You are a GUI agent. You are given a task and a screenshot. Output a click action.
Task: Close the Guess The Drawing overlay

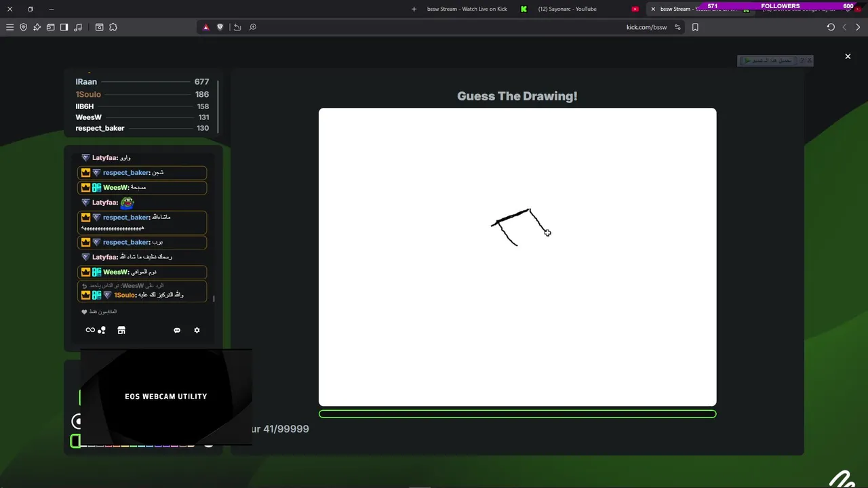(x=848, y=56)
